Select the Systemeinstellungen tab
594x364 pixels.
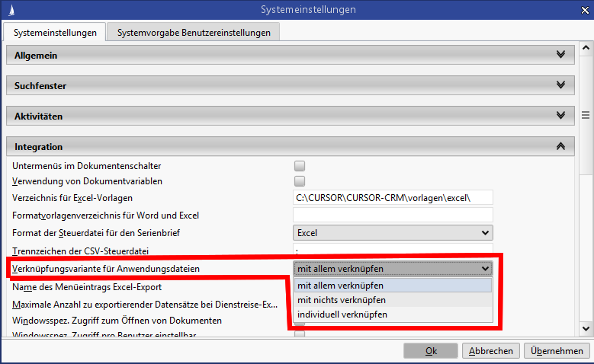pos(55,32)
